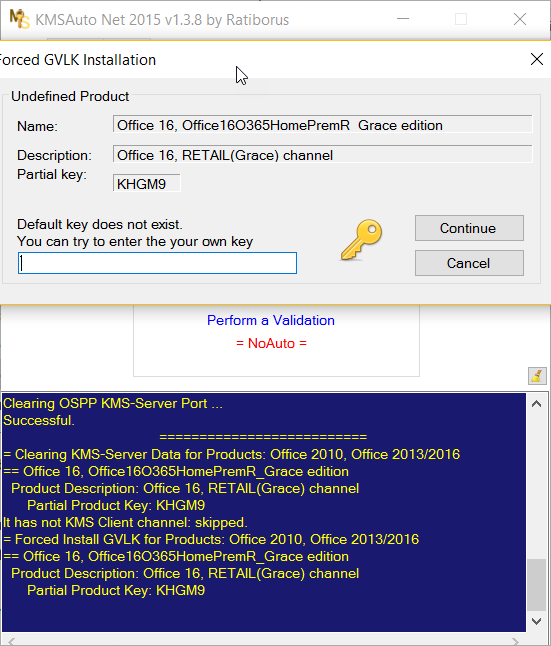Click log line '= Clearing KMS-Server Data for Products'
Screen dimensions: 551x646
pos(231,454)
